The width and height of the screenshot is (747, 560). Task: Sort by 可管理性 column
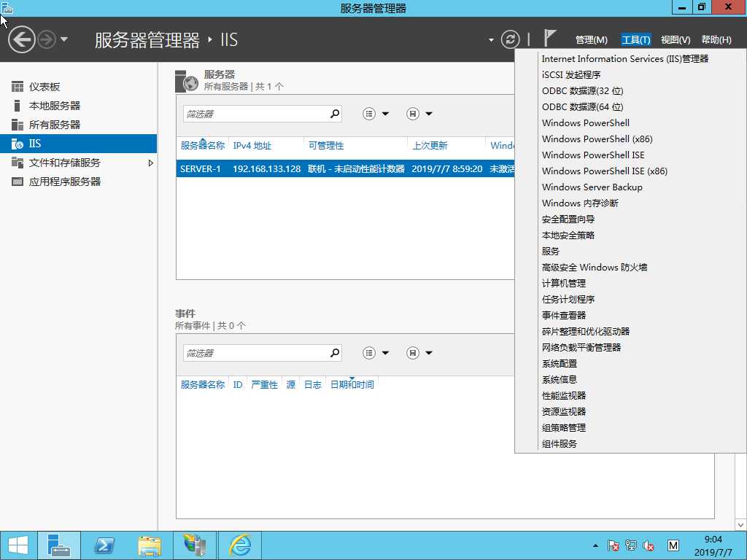[326, 146]
